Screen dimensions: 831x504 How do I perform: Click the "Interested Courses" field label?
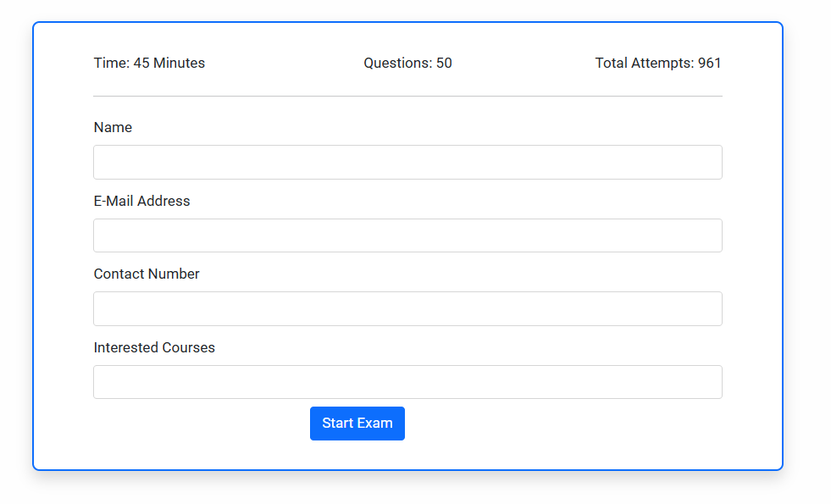tap(154, 347)
